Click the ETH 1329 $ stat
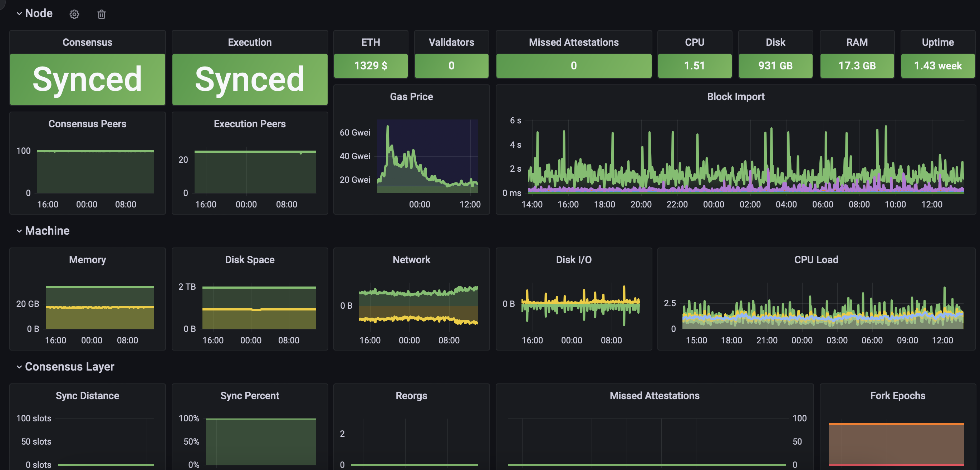Screen dimensions: 980x470 [x=371, y=66]
